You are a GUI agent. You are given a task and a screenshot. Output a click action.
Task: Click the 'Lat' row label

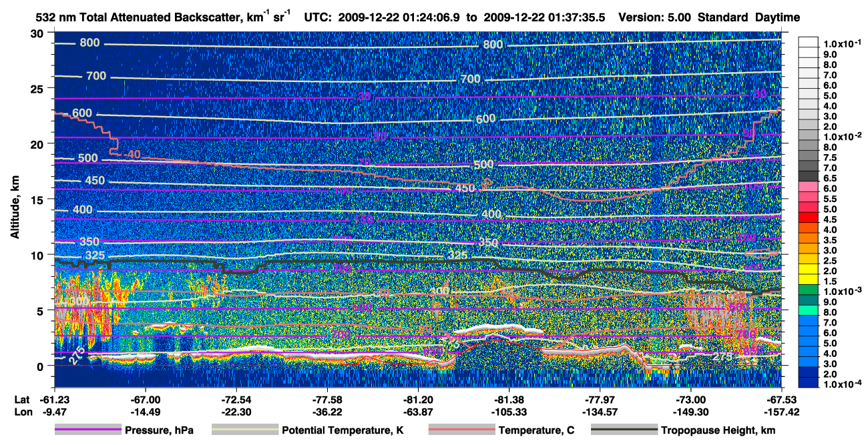coord(22,399)
